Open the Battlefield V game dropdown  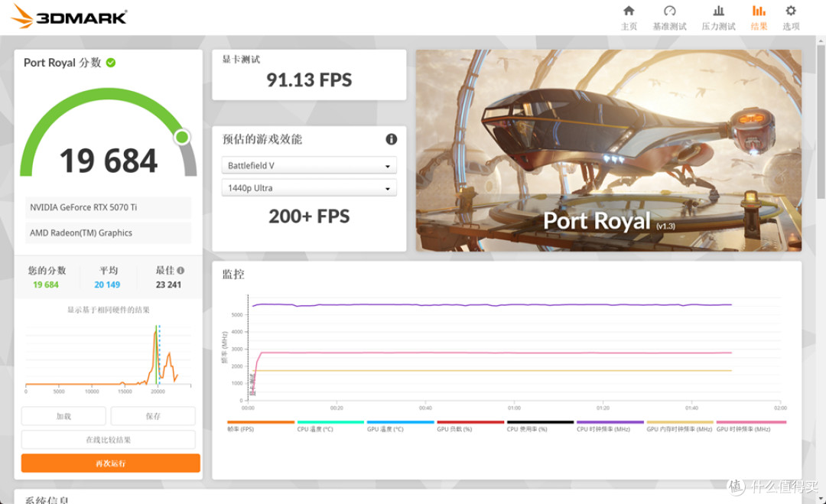(x=309, y=165)
